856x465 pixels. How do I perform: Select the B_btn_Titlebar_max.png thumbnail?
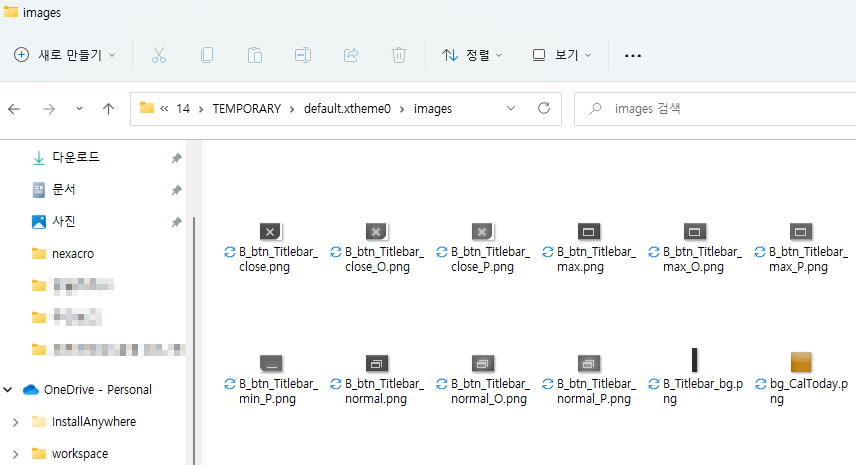[588, 231]
